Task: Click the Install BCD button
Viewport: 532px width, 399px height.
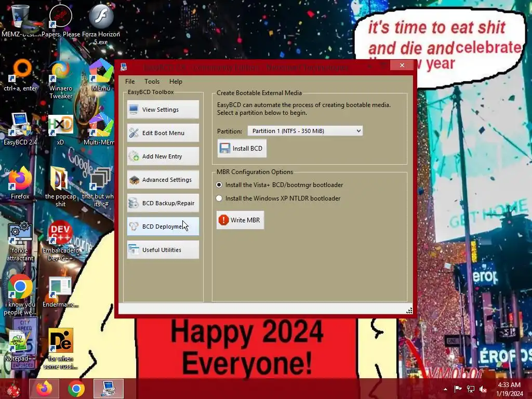Action: click(x=242, y=148)
